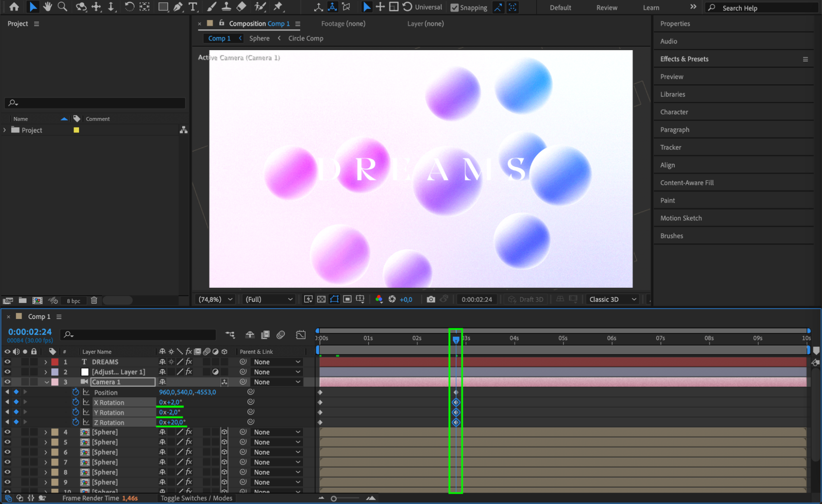Open the Classic 3D renderer dropdown
Image resolution: width=822 pixels, height=504 pixels.
613,299
